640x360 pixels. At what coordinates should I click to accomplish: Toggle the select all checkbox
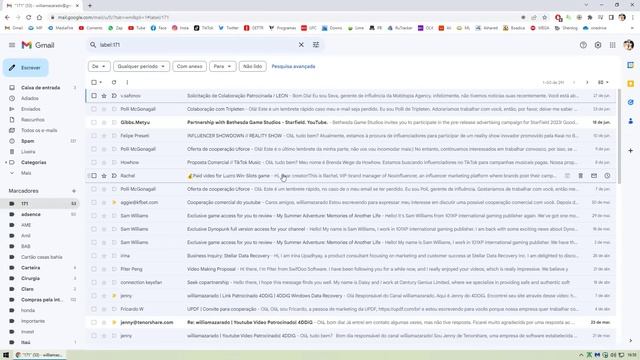[94, 82]
